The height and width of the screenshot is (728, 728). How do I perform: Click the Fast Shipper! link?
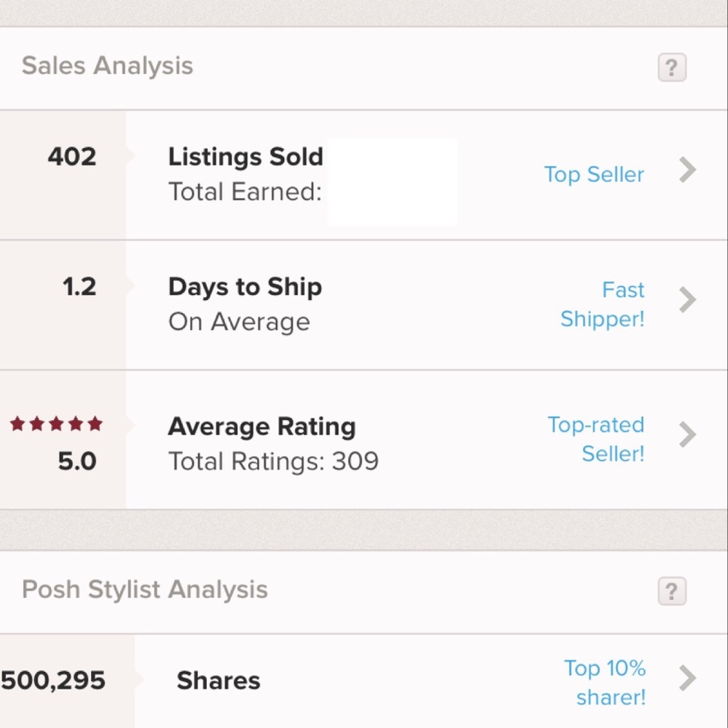tap(602, 304)
